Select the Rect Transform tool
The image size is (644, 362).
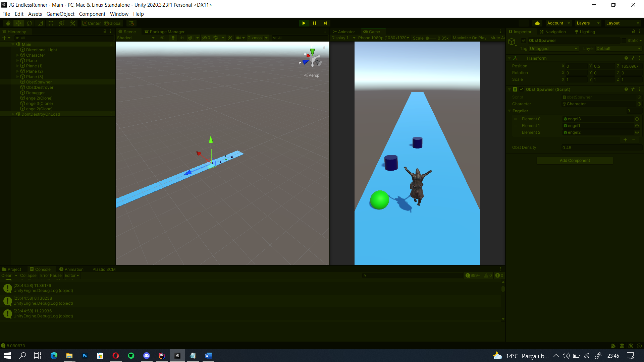51,23
